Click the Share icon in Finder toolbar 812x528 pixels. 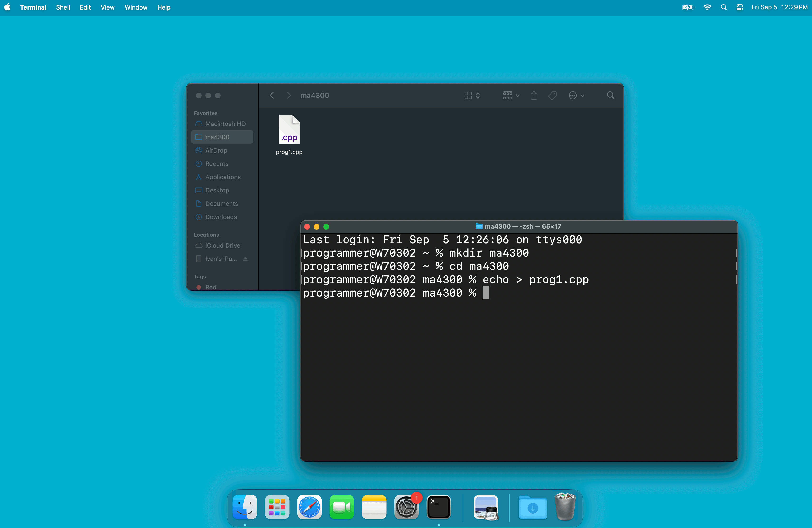pyautogui.click(x=534, y=96)
